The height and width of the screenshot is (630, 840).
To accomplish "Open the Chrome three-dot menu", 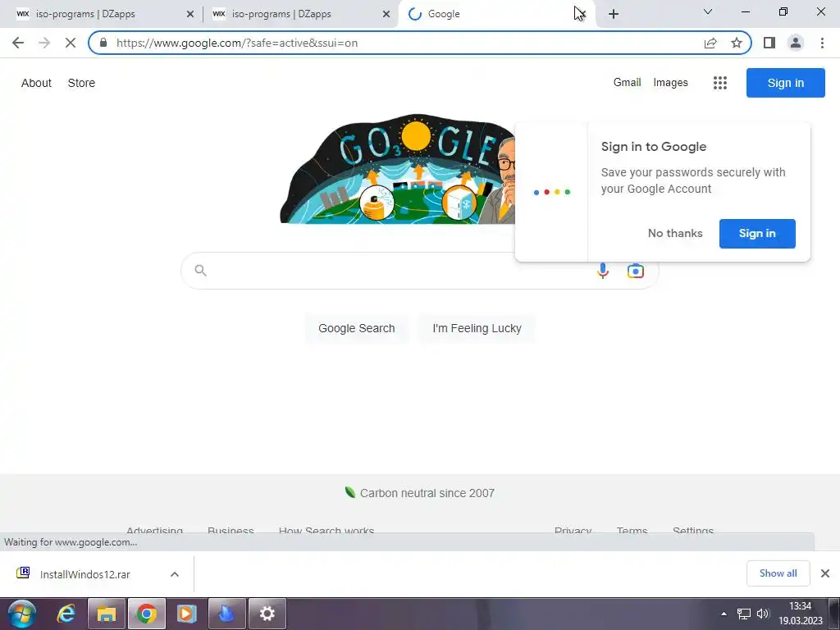I will pyautogui.click(x=822, y=43).
